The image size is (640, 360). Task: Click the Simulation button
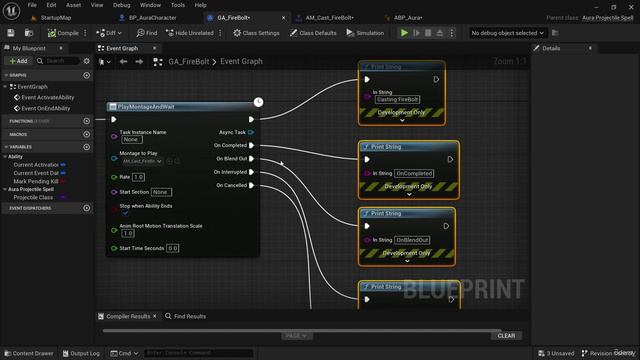(x=365, y=33)
